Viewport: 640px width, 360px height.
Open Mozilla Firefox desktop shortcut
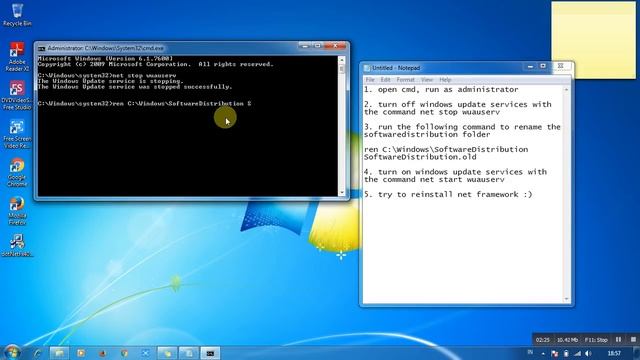17,211
